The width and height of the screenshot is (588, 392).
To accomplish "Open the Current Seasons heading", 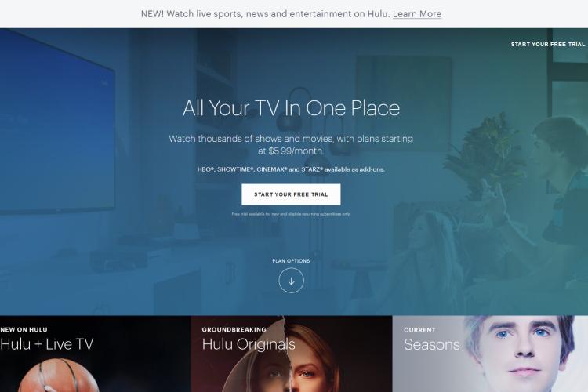I will [x=432, y=344].
